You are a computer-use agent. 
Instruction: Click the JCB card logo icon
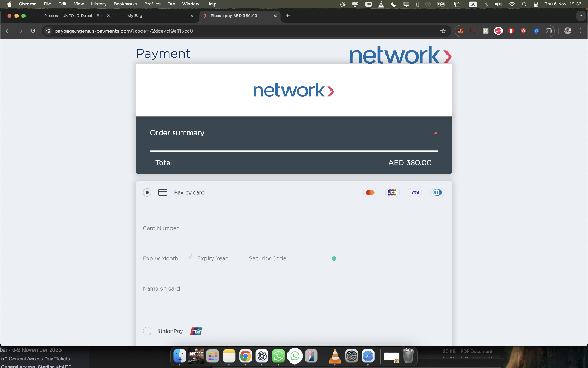click(392, 192)
